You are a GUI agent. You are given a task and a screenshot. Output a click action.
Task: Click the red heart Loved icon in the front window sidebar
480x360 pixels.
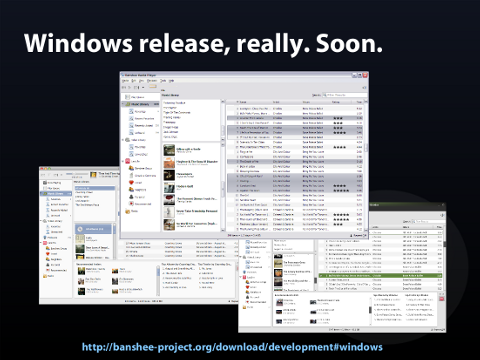pyautogui.click(x=131, y=182)
